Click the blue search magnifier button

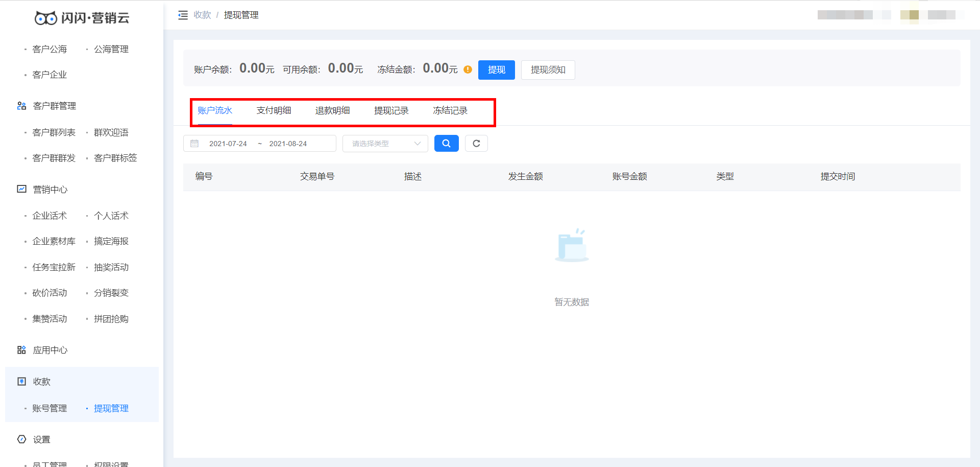click(446, 144)
